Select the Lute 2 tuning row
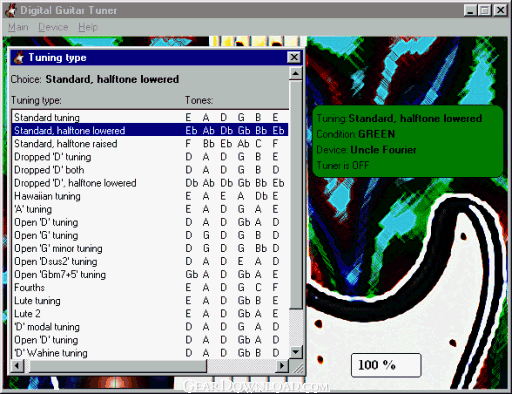Screen dimensions: 512x394 tap(150, 314)
